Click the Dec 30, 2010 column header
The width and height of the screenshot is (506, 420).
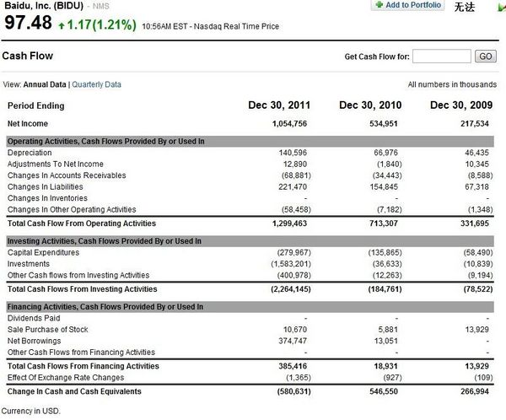click(370, 105)
